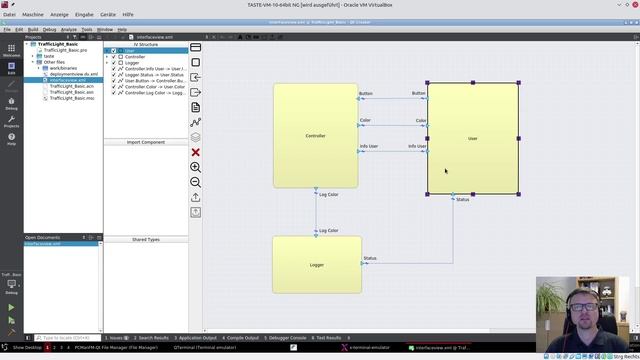Select the Controller function block
Screen dimensions: 640x360
[316, 136]
